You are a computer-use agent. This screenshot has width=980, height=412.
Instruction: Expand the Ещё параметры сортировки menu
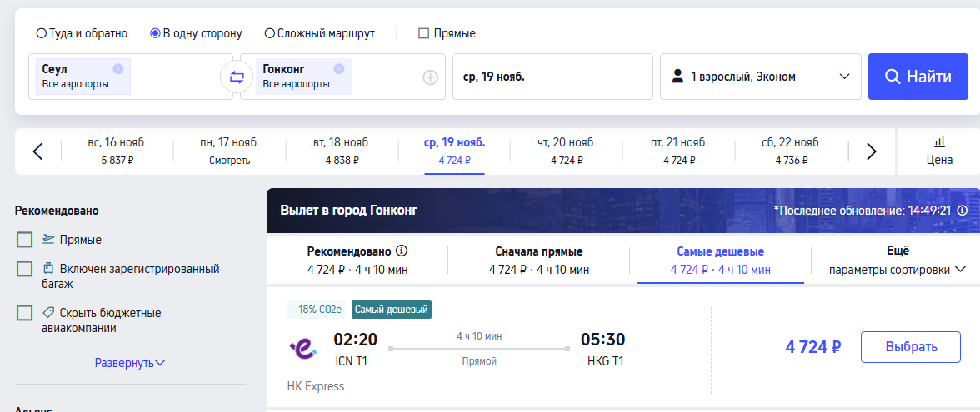[x=897, y=261]
